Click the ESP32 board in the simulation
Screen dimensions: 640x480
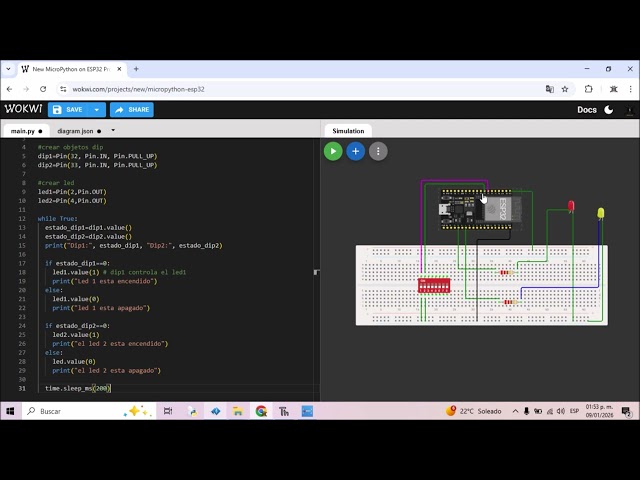coord(481,209)
